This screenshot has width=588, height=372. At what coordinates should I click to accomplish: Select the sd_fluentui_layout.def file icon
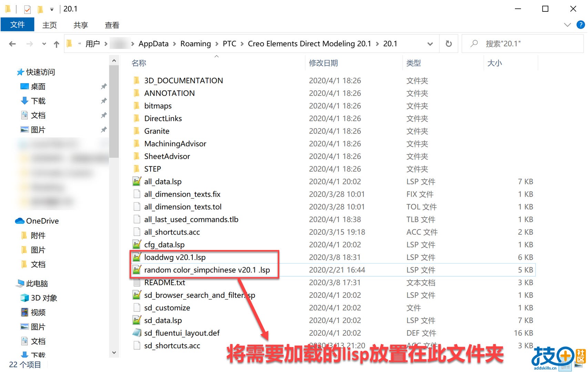[137, 333]
